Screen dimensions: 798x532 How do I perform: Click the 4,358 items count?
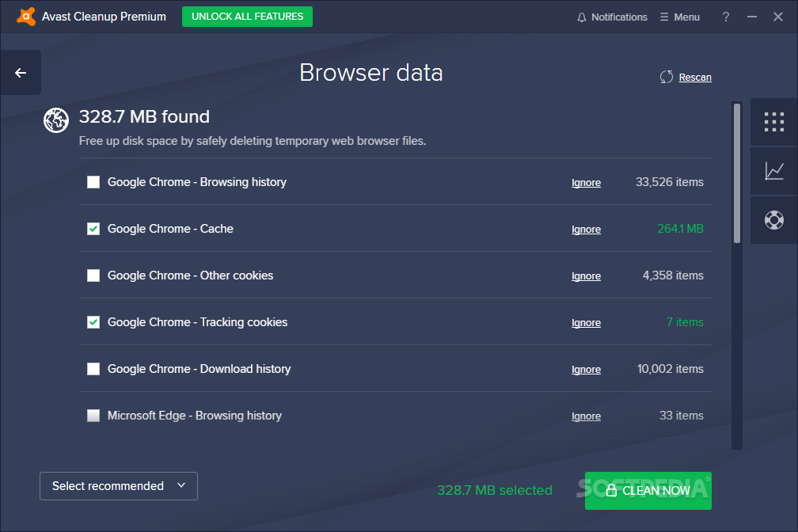pos(673,275)
